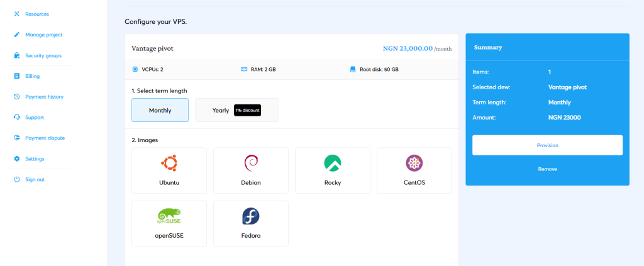Image resolution: width=644 pixels, height=266 pixels.
Task: Choose the Yearly term with discount
Action: click(236, 110)
